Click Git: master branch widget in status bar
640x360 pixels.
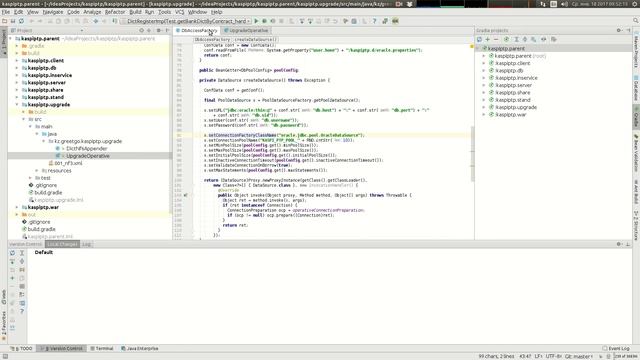[578, 356]
